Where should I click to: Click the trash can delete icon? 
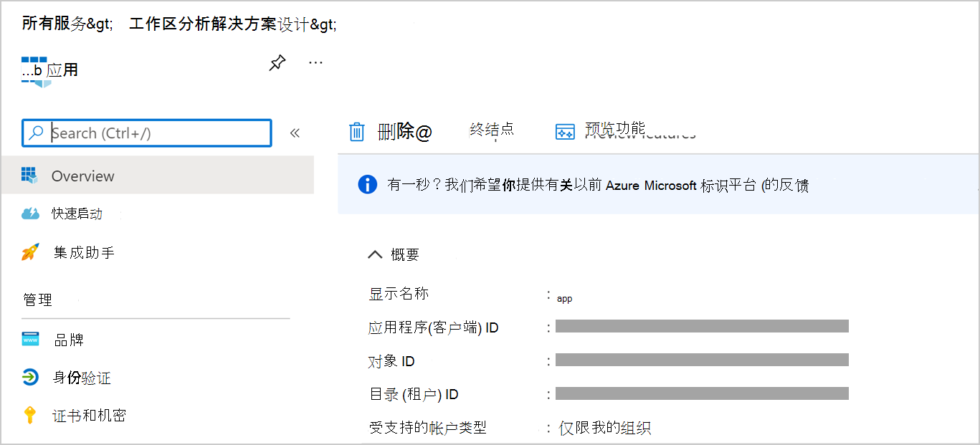click(x=357, y=132)
